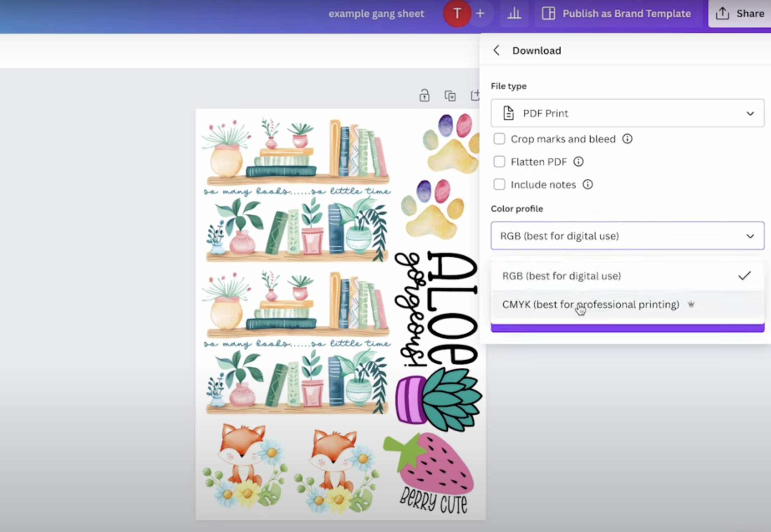The image size is (771, 532).
Task: Click the share icon in top toolbar
Action: point(718,13)
